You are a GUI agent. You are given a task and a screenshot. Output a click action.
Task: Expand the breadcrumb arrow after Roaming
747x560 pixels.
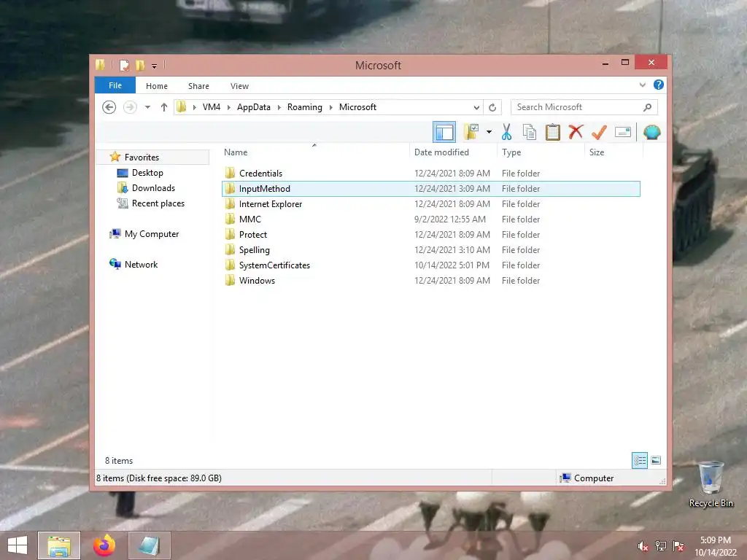click(x=330, y=107)
